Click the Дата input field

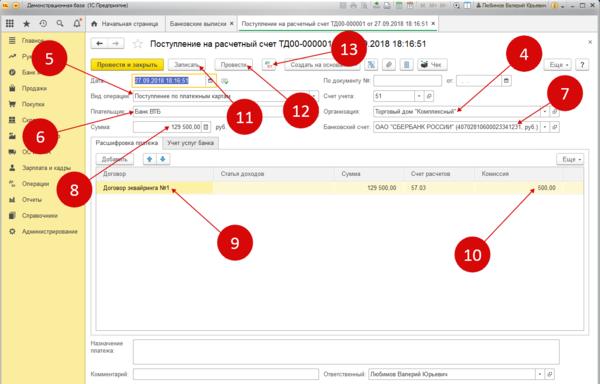[169, 81]
